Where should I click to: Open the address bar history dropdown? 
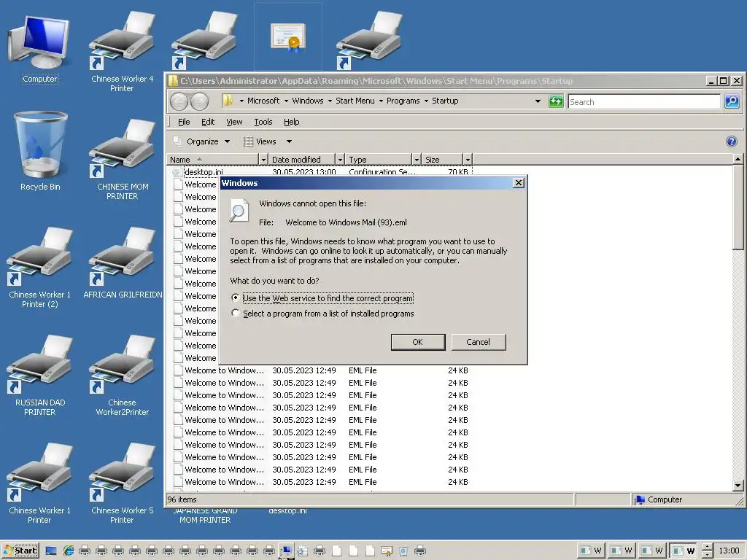tap(538, 101)
